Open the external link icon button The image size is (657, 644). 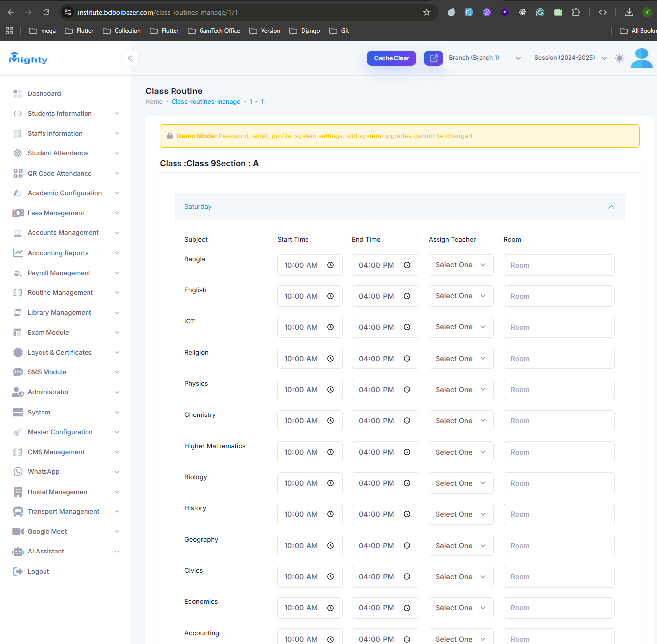point(434,58)
